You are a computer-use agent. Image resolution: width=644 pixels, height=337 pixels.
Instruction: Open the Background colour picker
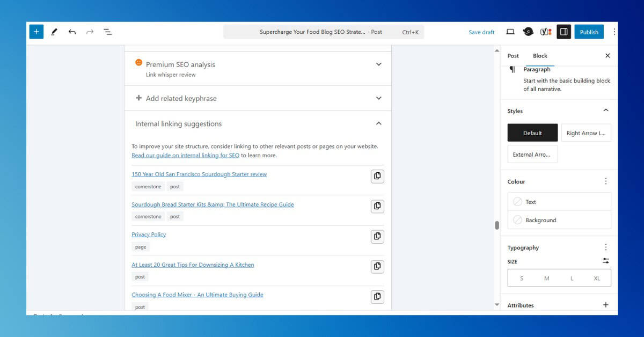(x=559, y=220)
